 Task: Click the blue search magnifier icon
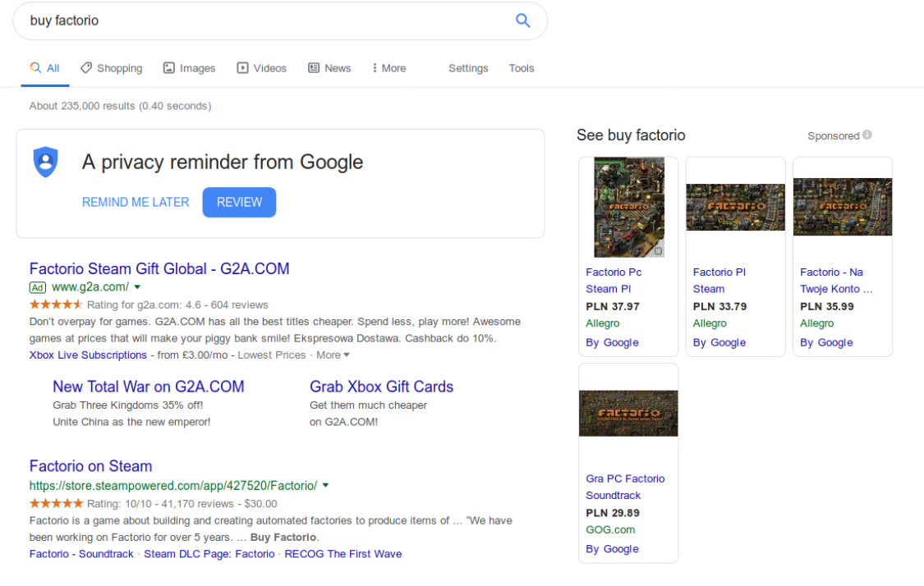[x=523, y=21]
